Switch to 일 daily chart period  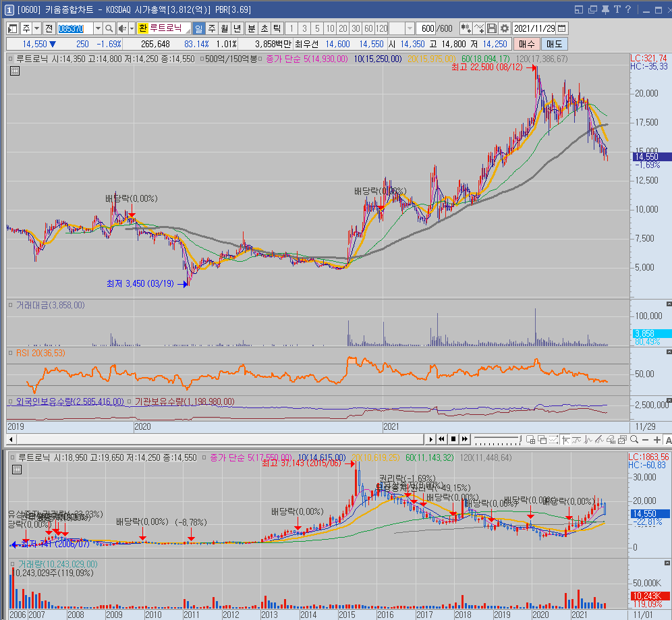[198, 28]
